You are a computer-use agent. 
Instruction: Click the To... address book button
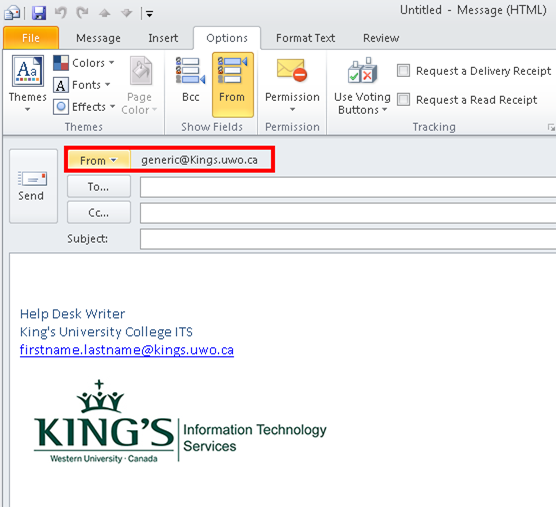pyautogui.click(x=99, y=186)
